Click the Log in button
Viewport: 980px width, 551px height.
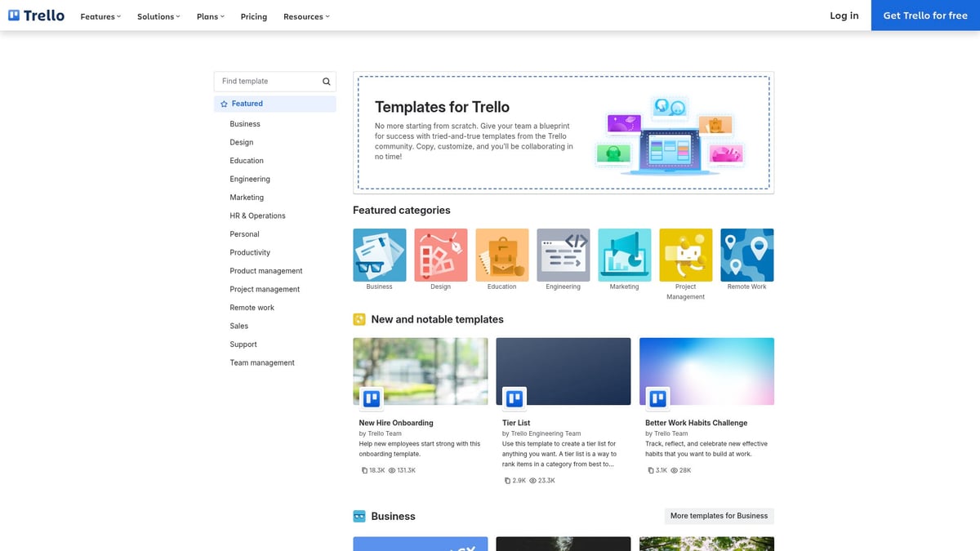coord(844,16)
